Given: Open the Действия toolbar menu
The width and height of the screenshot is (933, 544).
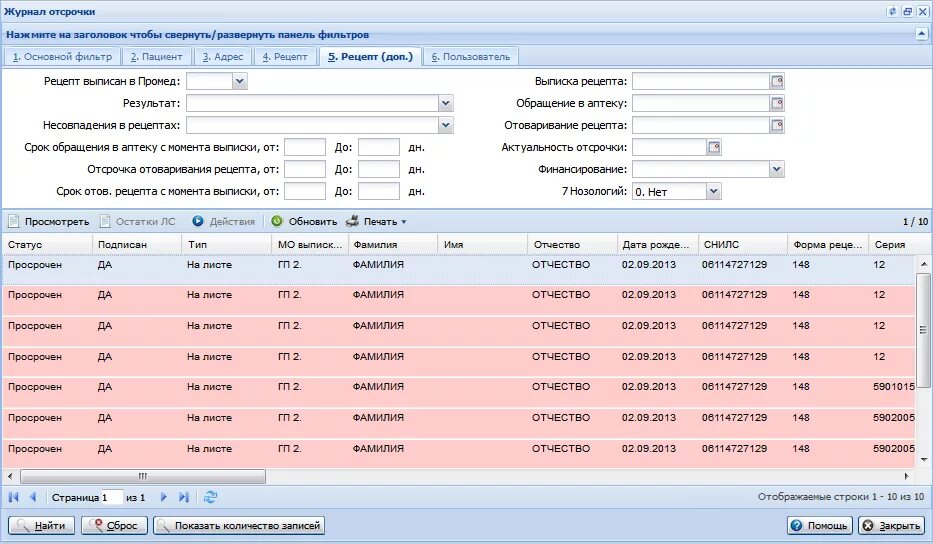Looking at the screenshot, I should tap(224, 221).
